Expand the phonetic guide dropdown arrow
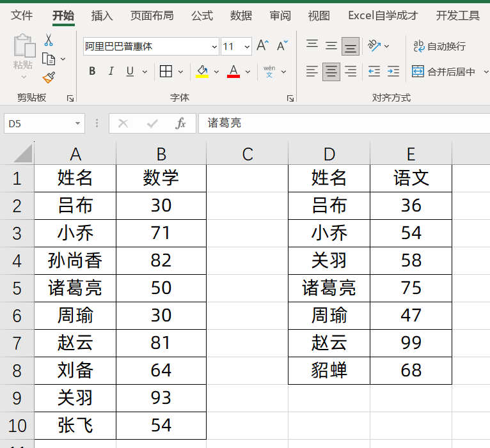 point(284,72)
